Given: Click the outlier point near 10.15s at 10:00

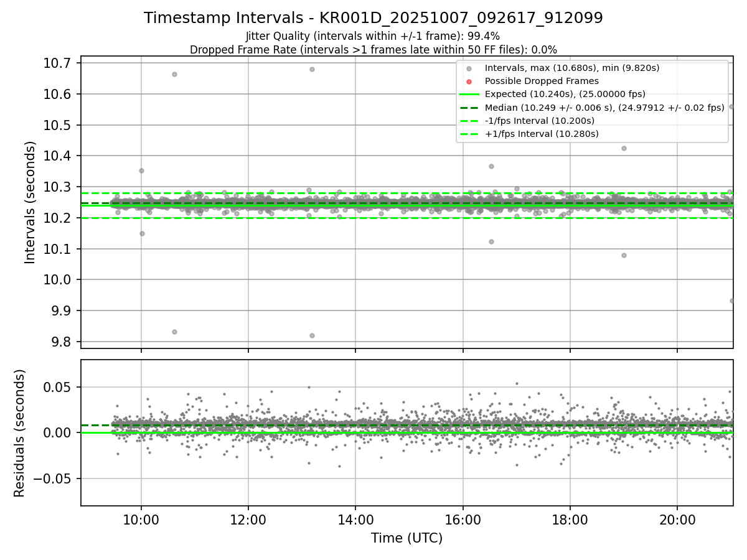Looking at the screenshot, I should (142, 233).
